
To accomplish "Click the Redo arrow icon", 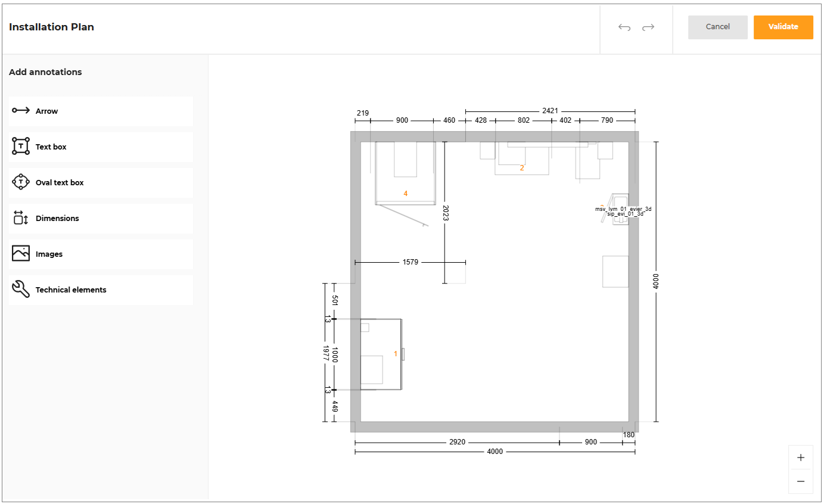I will (x=648, y=27).
